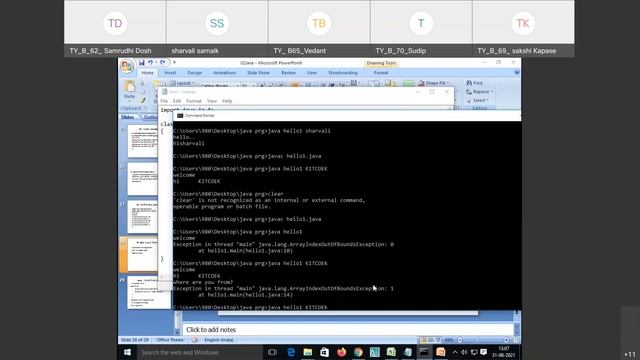Show hidden system tray icons
The height and width of the screenshot is (360, 640).
[455, 352]
